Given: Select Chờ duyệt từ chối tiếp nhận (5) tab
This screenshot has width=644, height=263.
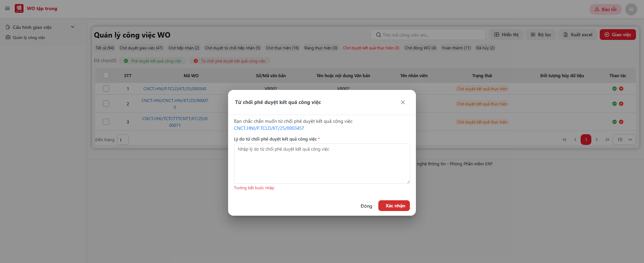Looking at the screenshot, I should pos(232,48).
